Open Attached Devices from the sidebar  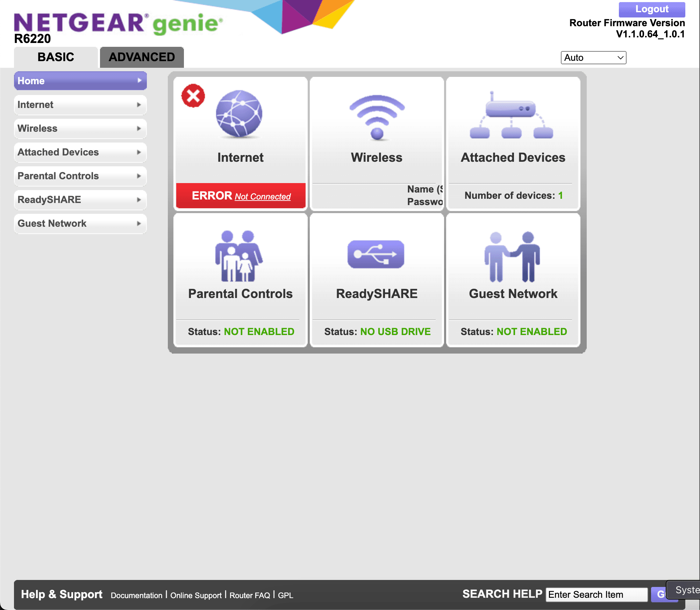(x=80, y=152)
